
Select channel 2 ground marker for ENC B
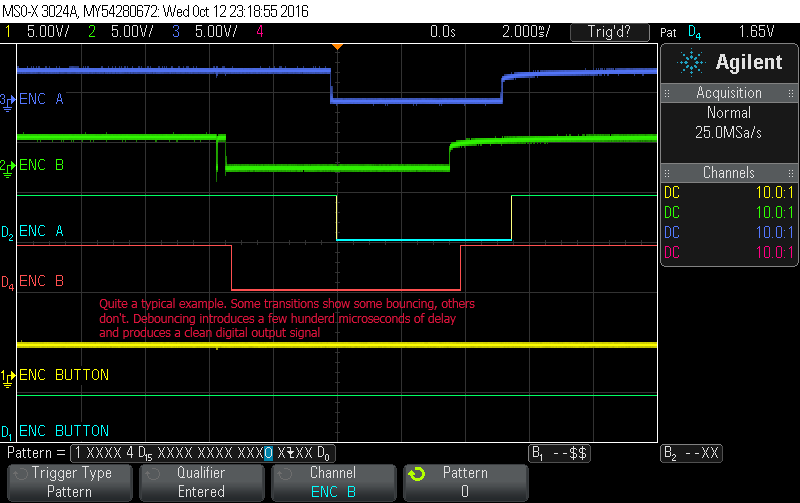click(8, 165)
